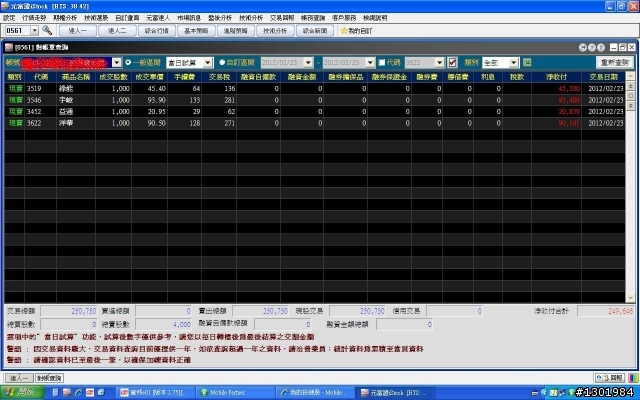640x400 pixels.
Task: Click the inner window icon beside [0561] title
Action: pos(9,47)
